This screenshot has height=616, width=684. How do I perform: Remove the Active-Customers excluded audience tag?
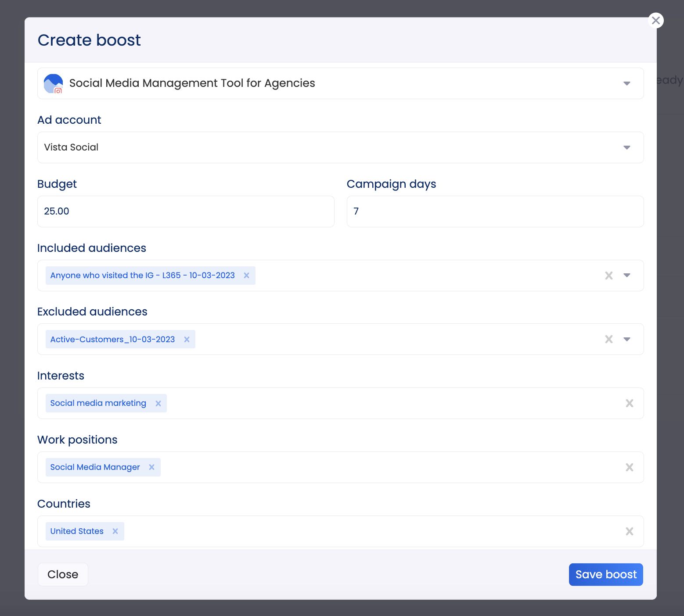tap(187, 340)
